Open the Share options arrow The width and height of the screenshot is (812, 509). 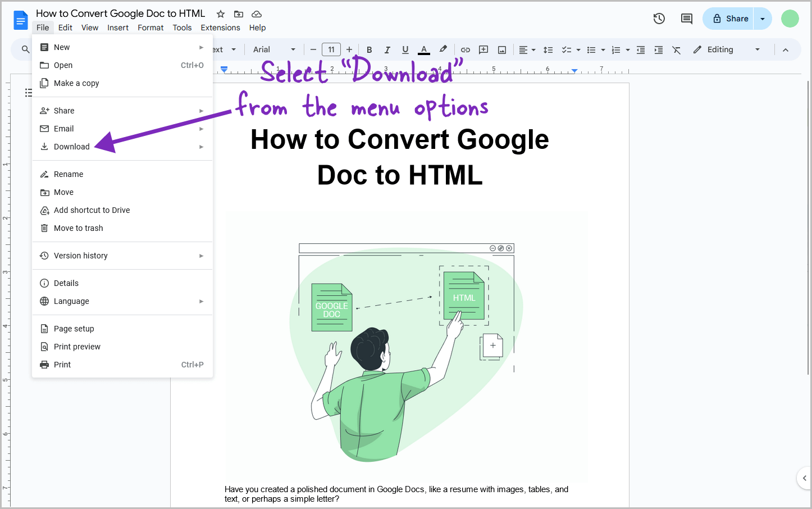pyautogui.click(x=763, y=19)
